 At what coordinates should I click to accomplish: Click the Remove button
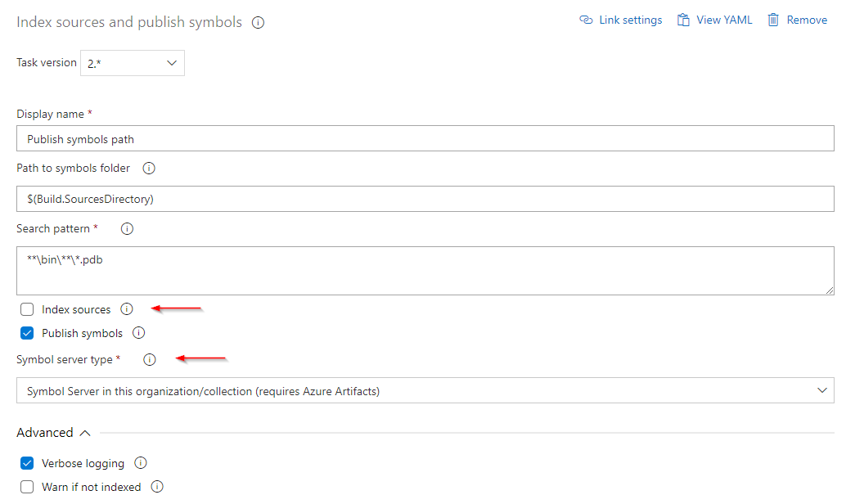798,19
